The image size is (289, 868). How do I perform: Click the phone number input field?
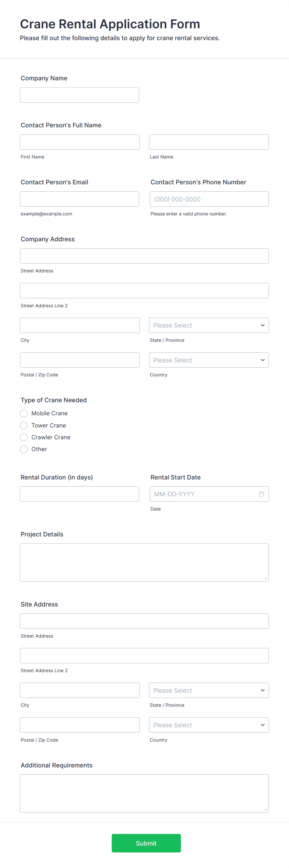[x=209, y=199]
